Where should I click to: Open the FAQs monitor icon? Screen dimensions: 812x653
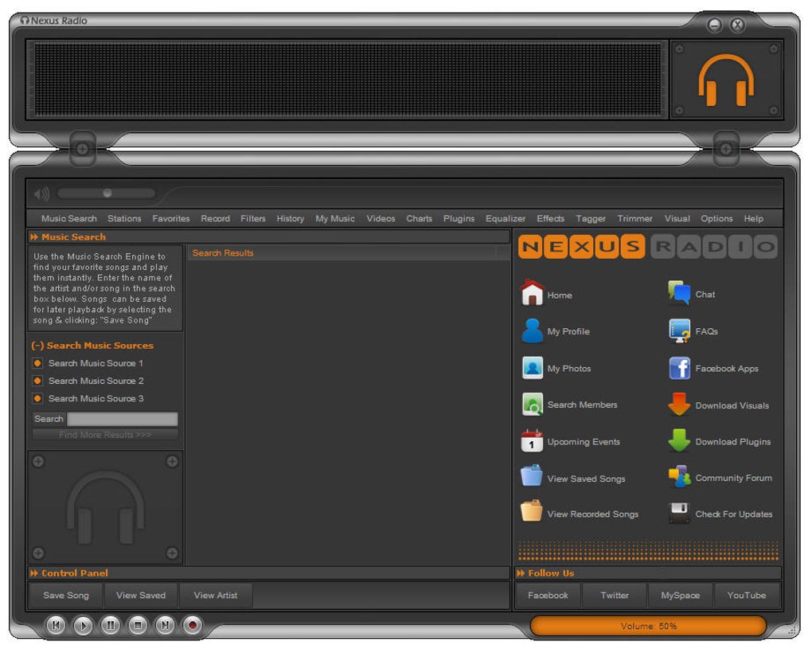point(679,331)
